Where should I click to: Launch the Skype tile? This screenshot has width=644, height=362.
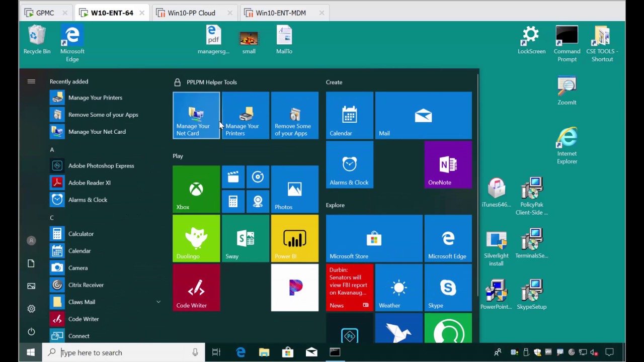pyautogui.click(x=448, y=288)
